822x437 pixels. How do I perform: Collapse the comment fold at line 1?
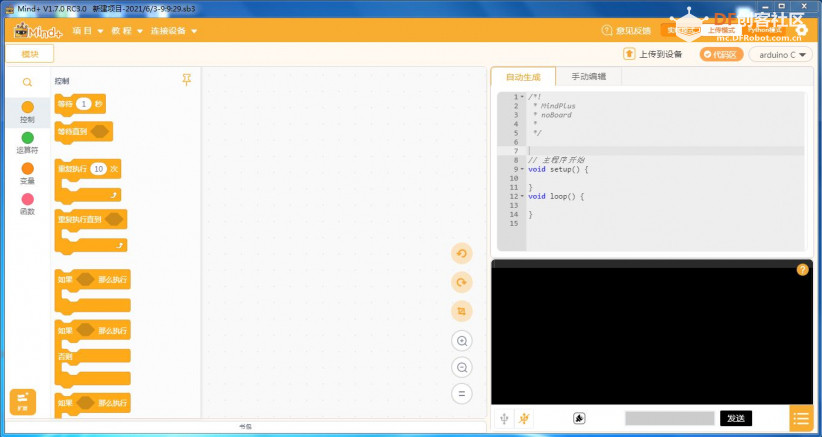pos(522,97)
